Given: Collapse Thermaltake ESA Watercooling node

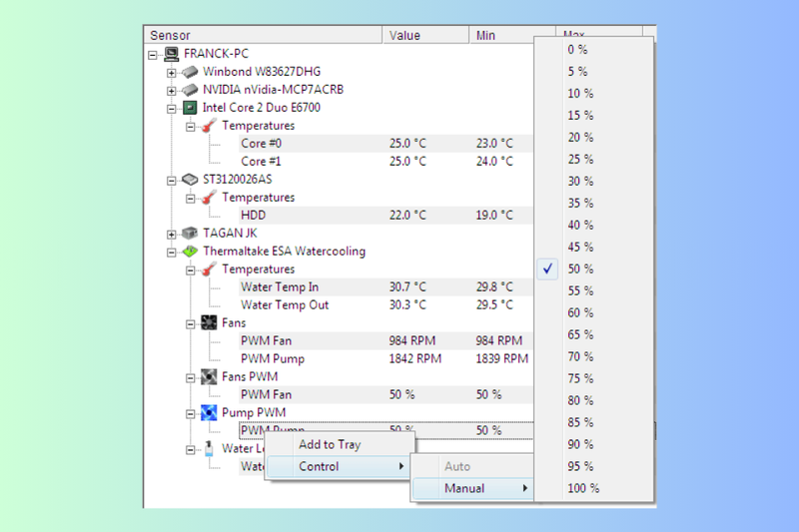Looking at the screenshot, I should (x=171, y=252).
